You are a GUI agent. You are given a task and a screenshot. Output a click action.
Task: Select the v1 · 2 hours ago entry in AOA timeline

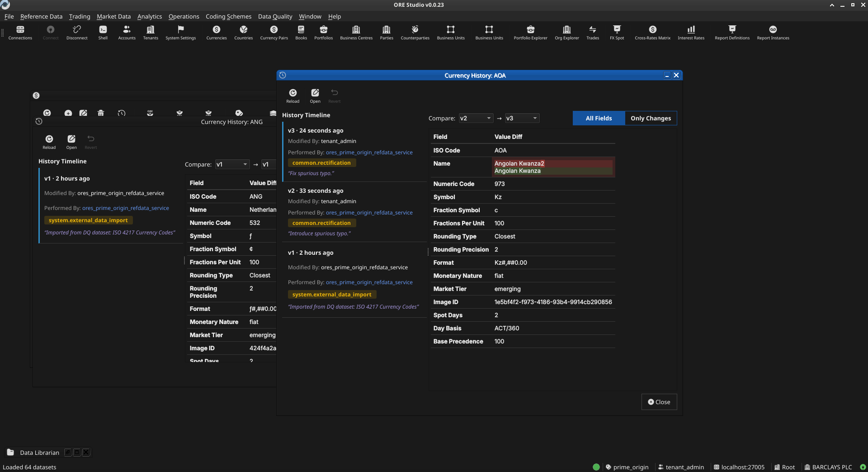354,280
